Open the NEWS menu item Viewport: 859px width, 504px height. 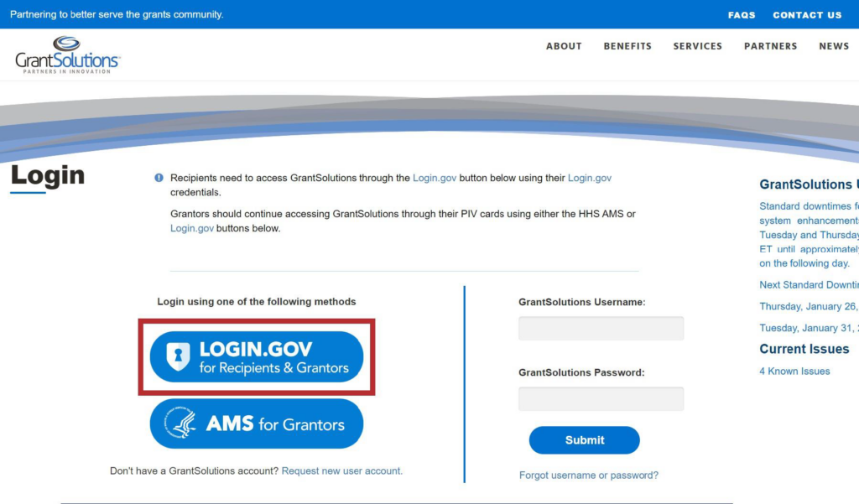pyautogui.click(x=833, y=46)
